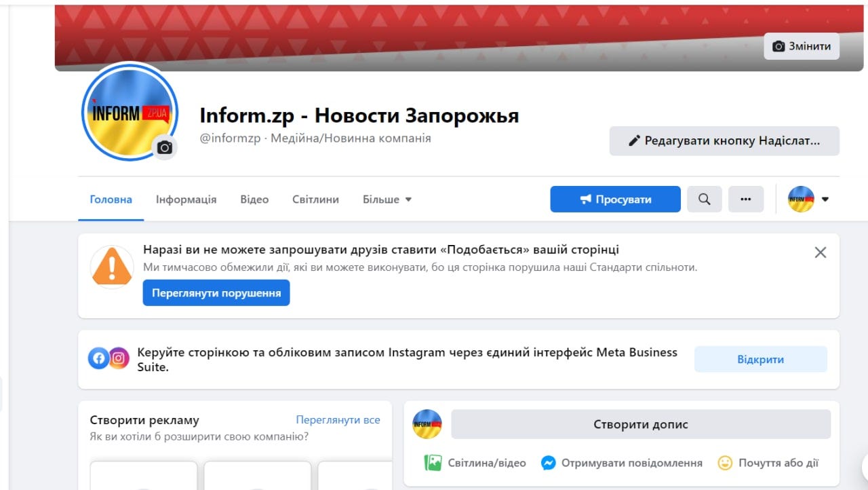Open the Світлини tab

315,200
